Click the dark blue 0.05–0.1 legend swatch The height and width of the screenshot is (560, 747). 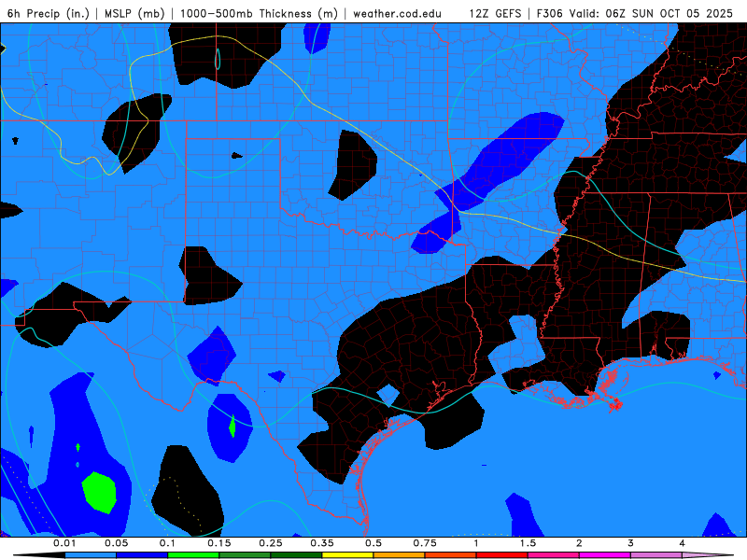[x=142, y=555]
